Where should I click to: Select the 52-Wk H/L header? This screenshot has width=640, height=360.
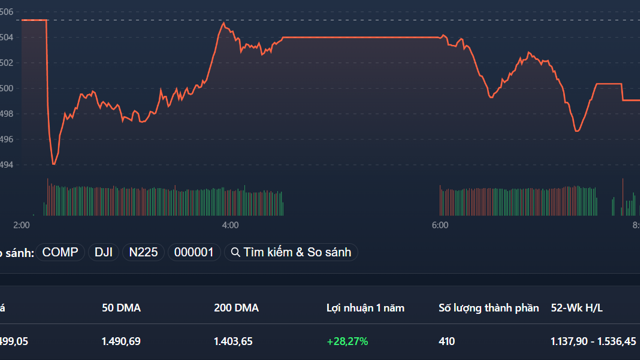pyautogui.click(x=576, y=308)
